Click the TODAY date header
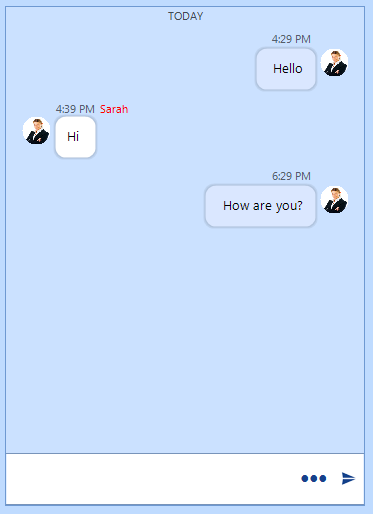373x514 pixels. point(185,16)
